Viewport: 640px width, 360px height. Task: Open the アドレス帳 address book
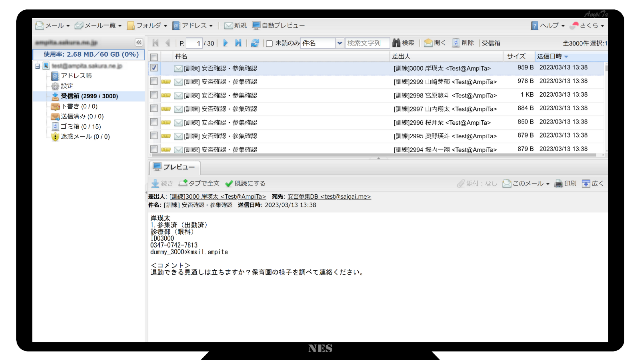pos(71,76)
